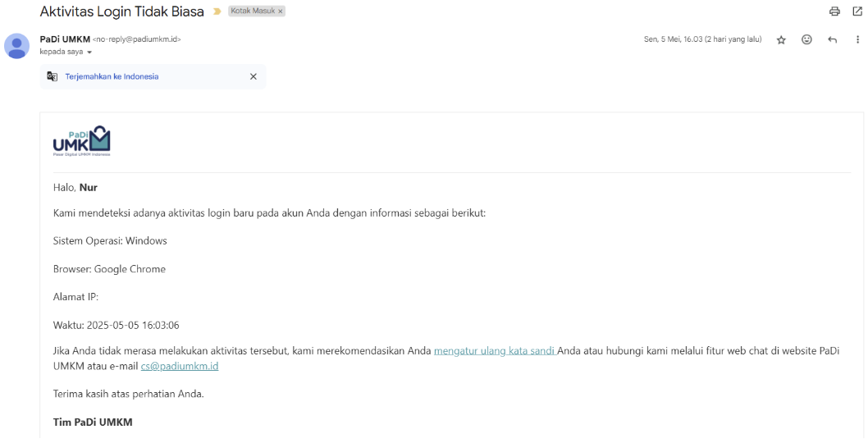Open the mengatur ulang kata sandi link
This screenshot has width=868, height=443.
(495, 350)
